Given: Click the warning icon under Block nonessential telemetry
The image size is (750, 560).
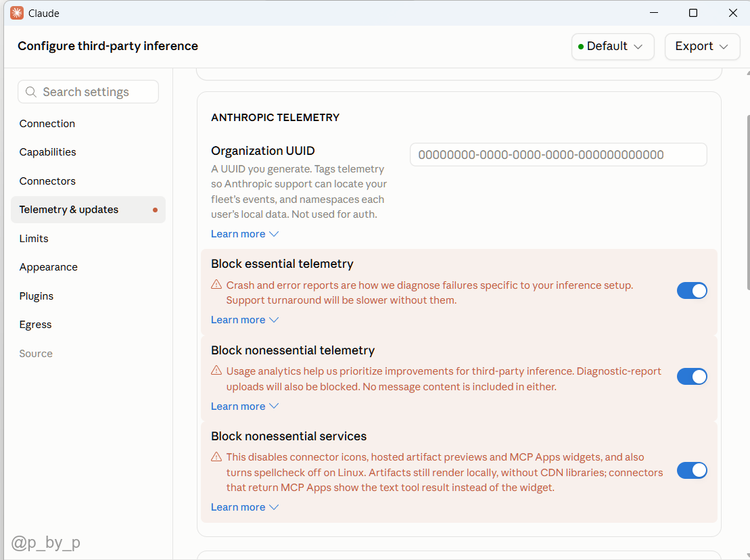Looking at the screenshot, I should [216, 371].
